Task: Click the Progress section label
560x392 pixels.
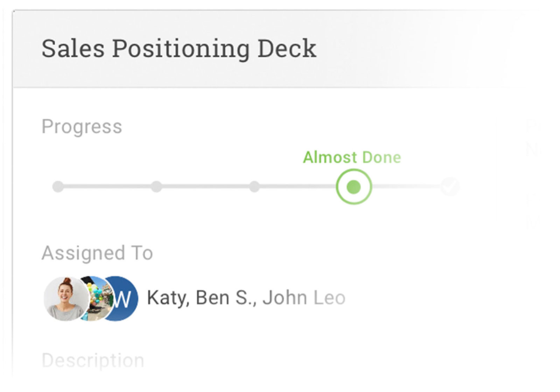Action: coord(82,127)
